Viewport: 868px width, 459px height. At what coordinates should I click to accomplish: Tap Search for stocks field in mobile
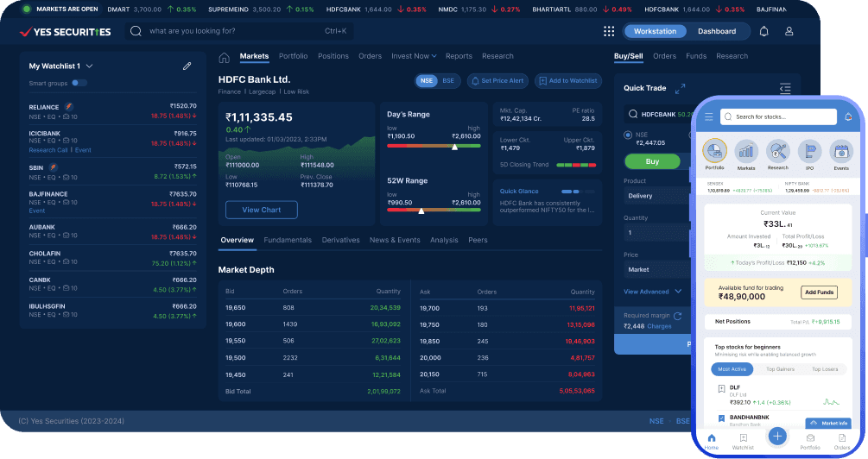tap(778, 116)
